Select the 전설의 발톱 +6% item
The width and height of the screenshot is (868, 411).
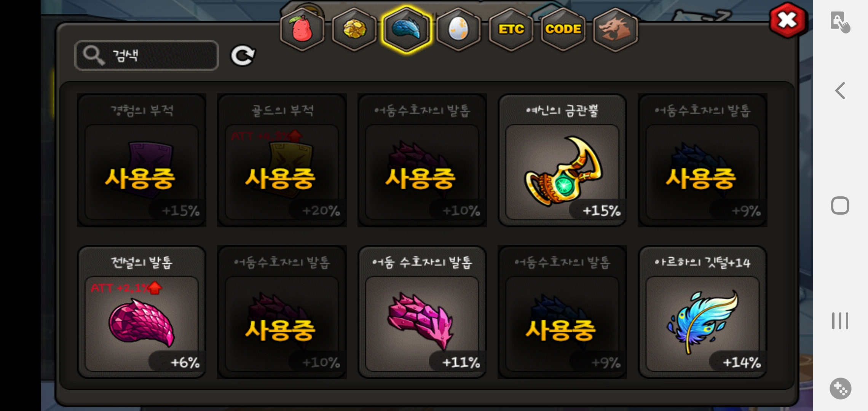142,312
